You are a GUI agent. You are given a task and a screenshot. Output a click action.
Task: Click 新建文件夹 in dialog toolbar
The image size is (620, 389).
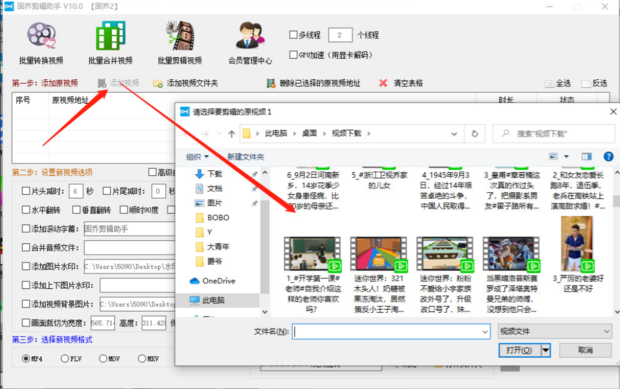(x=246, y=157)
